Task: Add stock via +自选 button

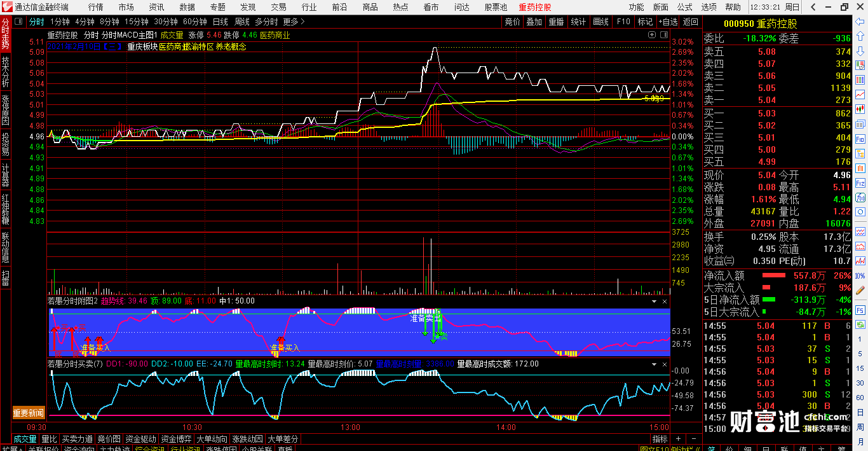Action: 668,22
